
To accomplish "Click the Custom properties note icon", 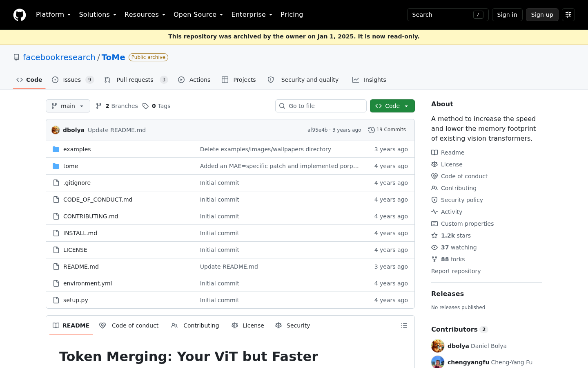I will (x=434, y=224).
